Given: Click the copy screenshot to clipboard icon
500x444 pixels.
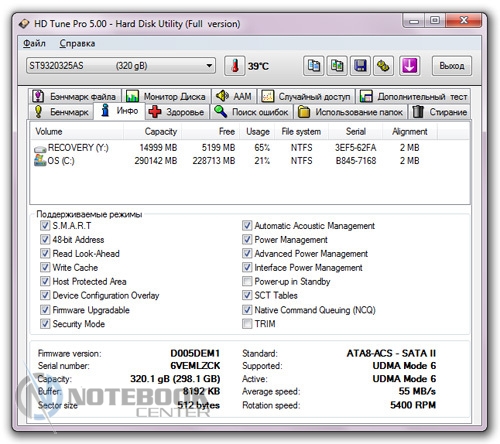Looking at the screenshot, I should coord(337,66).
